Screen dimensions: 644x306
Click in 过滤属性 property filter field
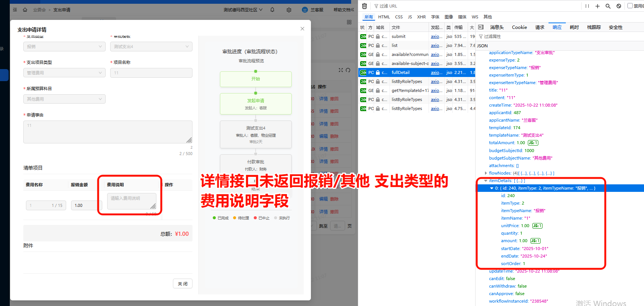click(x=560, y=36)
